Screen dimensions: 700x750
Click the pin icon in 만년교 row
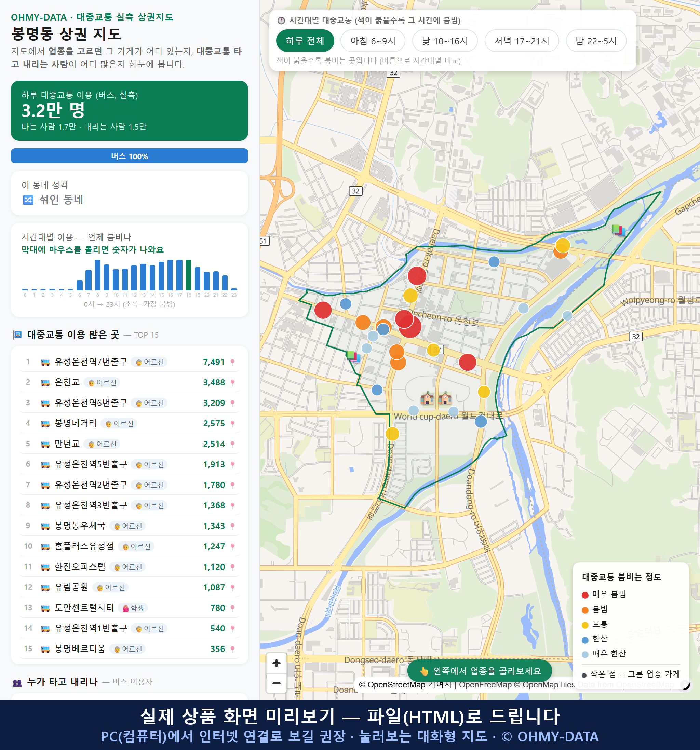pyautogui.click(x=232, y=444)
